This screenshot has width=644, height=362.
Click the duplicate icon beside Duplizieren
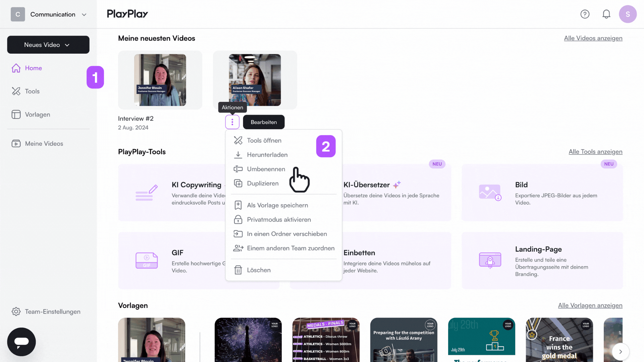238,183
